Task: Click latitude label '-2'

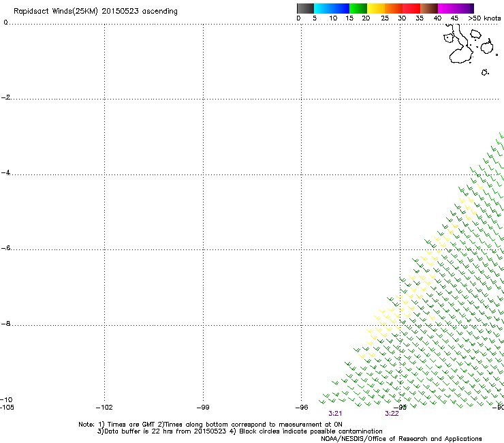Action: (x=5, y=97)
